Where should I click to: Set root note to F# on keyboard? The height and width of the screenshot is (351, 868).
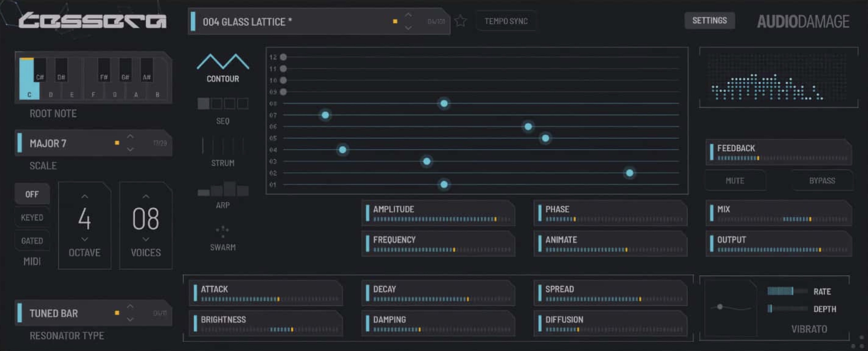point(104,71)
